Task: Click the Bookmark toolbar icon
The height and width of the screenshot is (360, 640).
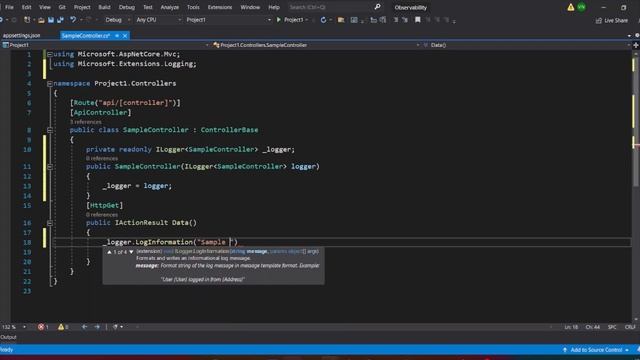Action: [418, 20]
